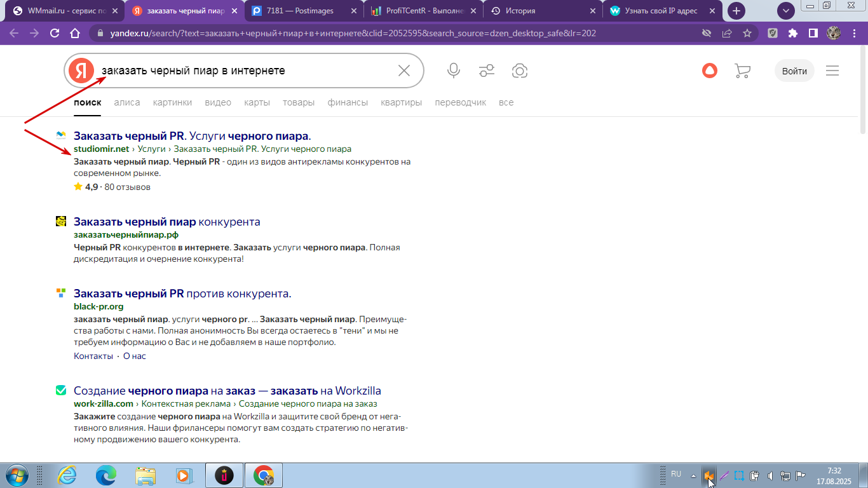
Task: Click the Yandex logo in search box
Action: pos(80,71)
